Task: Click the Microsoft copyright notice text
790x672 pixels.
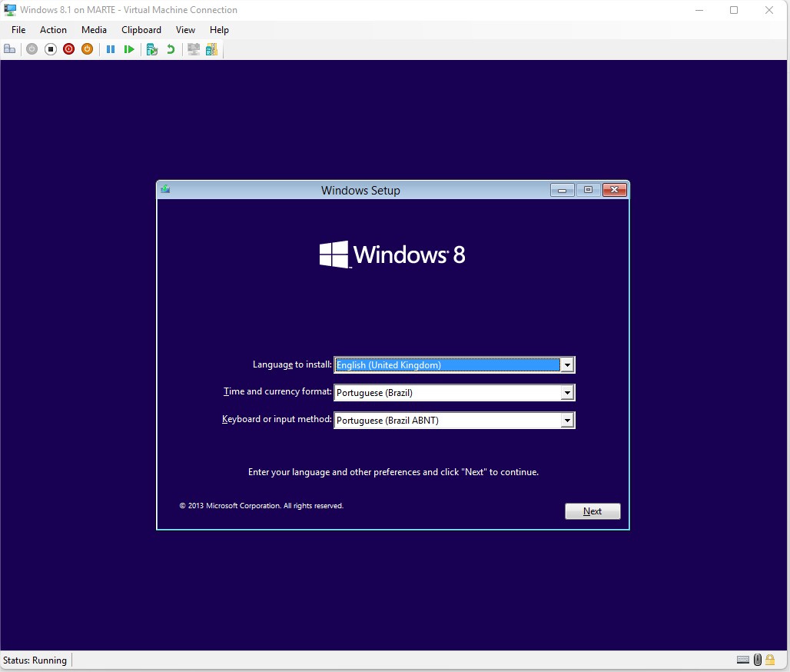Action: tap(261, 506)
